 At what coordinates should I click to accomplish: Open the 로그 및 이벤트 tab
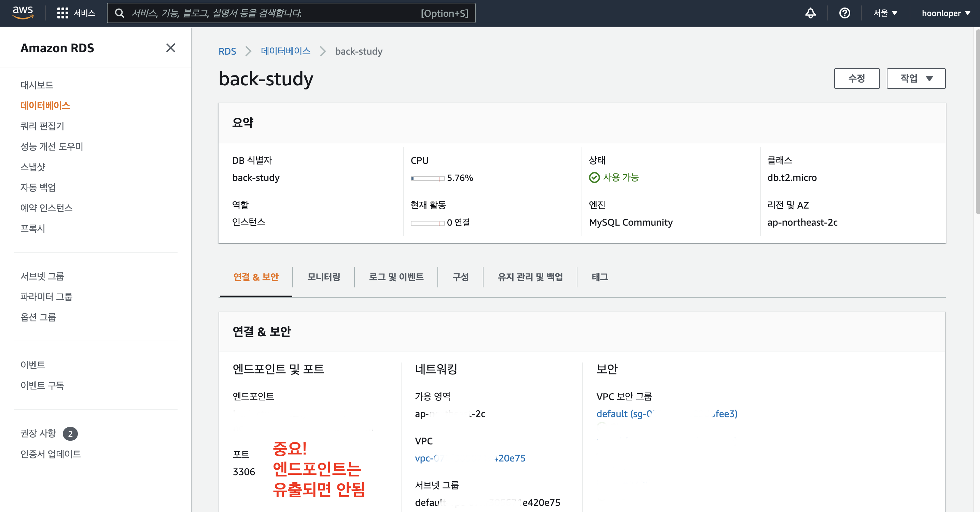point(396,277)
